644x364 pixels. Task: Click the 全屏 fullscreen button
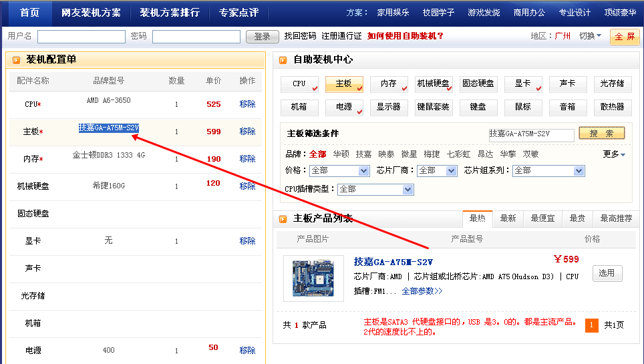coord(624,37)
